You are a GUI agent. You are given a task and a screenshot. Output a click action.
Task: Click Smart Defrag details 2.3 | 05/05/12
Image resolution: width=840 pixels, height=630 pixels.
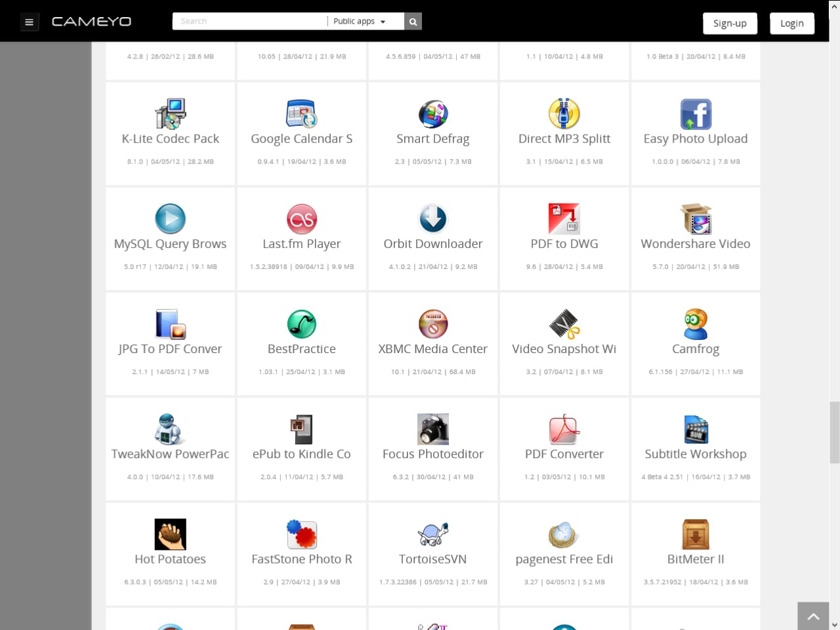433,161
